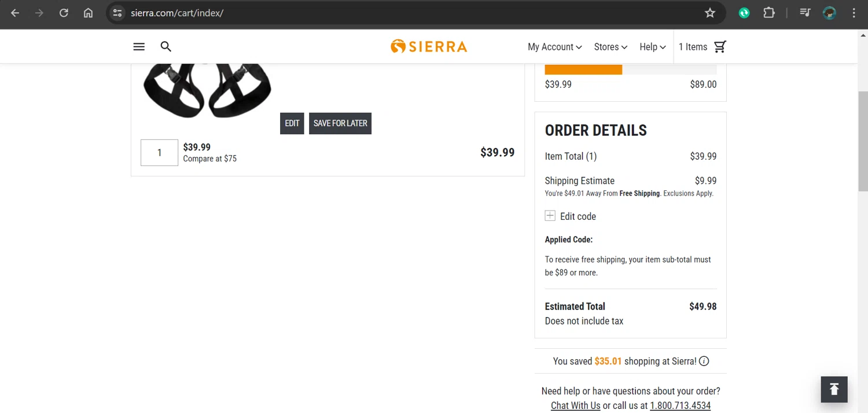Click the item quantity input field
868x413 pixels.
pos(159,153)
